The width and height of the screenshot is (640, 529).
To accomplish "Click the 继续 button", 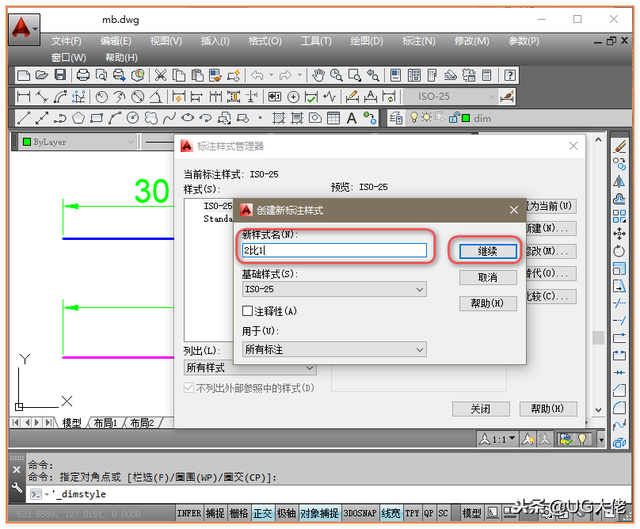I will pyautogui.click(x=488, y=251).
